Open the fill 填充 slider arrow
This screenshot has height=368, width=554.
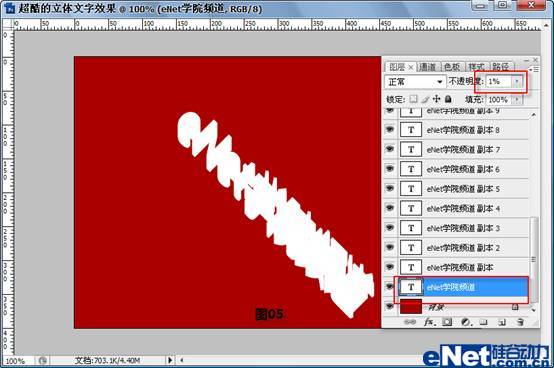[517, 100]
